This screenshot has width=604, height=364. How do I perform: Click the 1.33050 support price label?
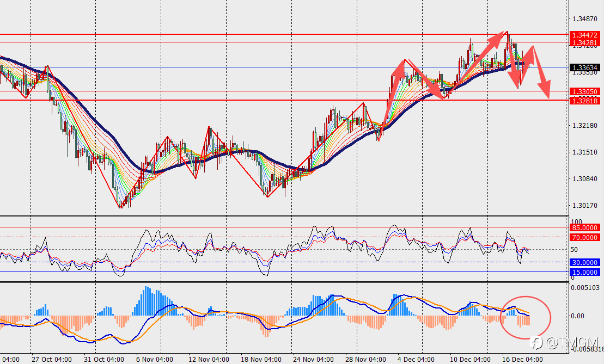coord(584,91)
